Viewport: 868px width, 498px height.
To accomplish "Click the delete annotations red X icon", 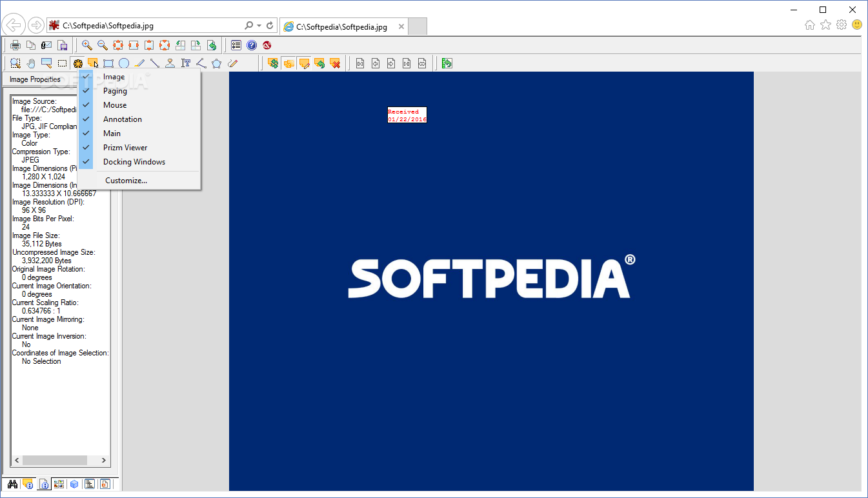I will pos(335,63).
